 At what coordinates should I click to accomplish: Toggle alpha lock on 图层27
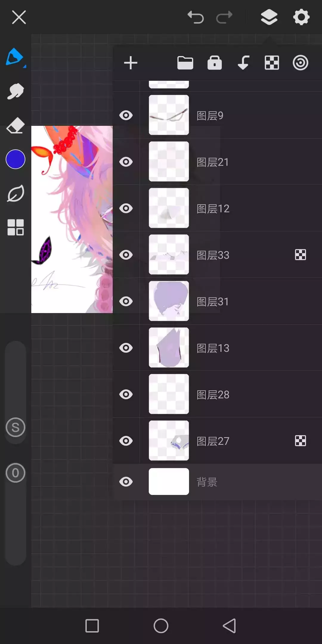click(301, 441)
